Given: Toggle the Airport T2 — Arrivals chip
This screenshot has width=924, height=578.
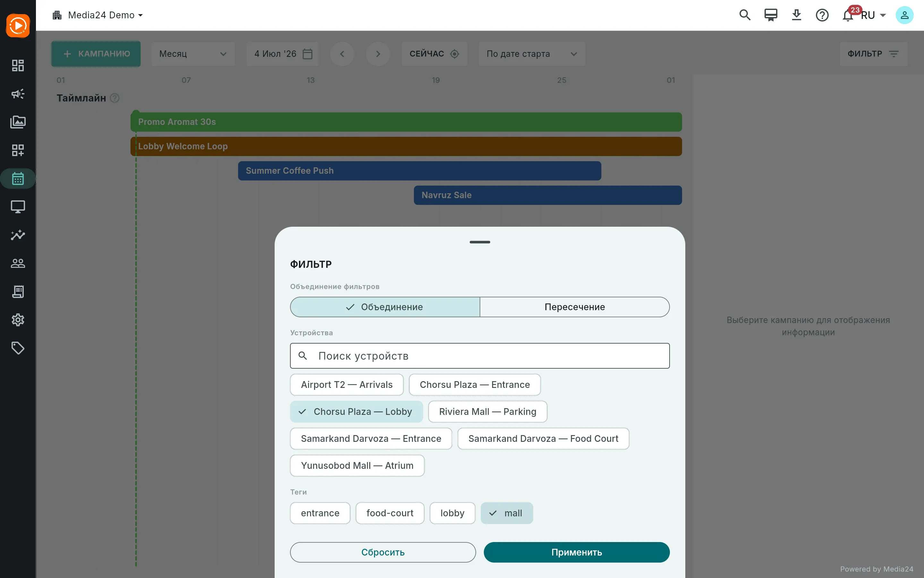Looking at the screenshot, I should (347, 385).
